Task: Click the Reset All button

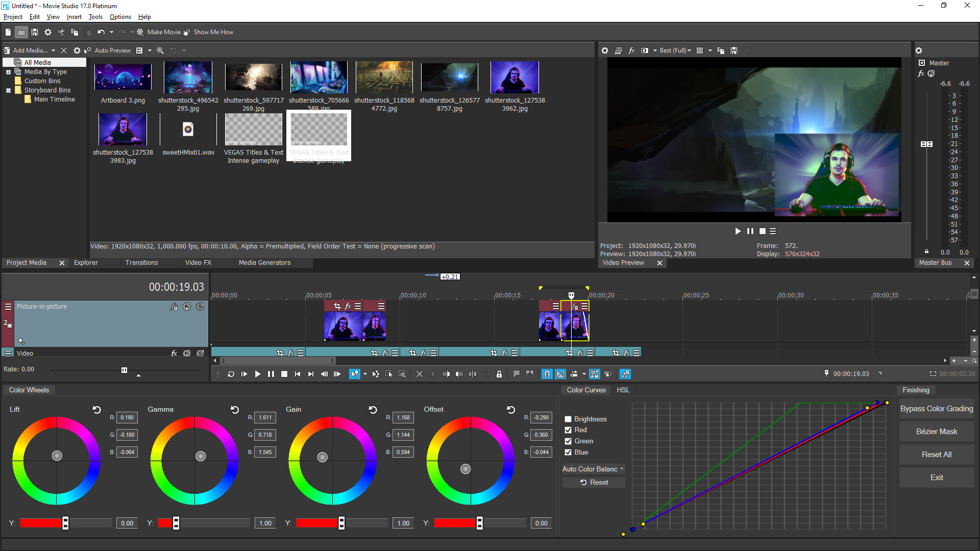Action: (x=936, y=454)
